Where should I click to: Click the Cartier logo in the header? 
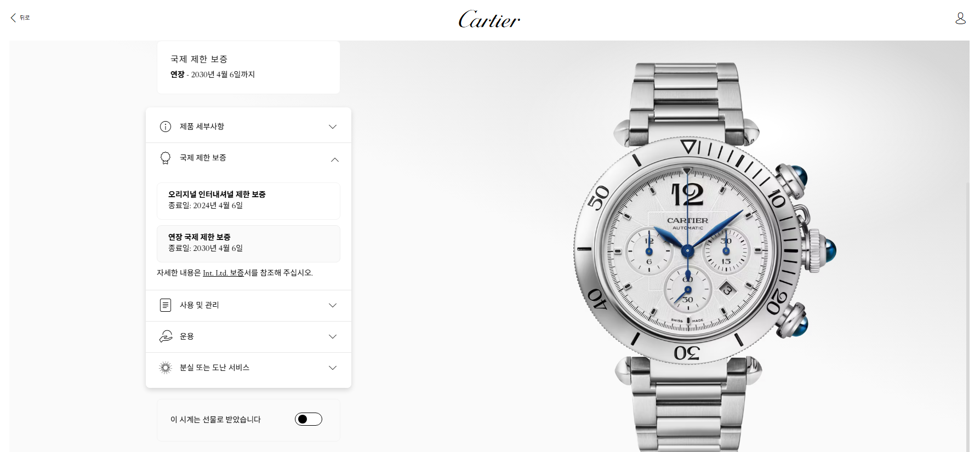coord(489,20)
